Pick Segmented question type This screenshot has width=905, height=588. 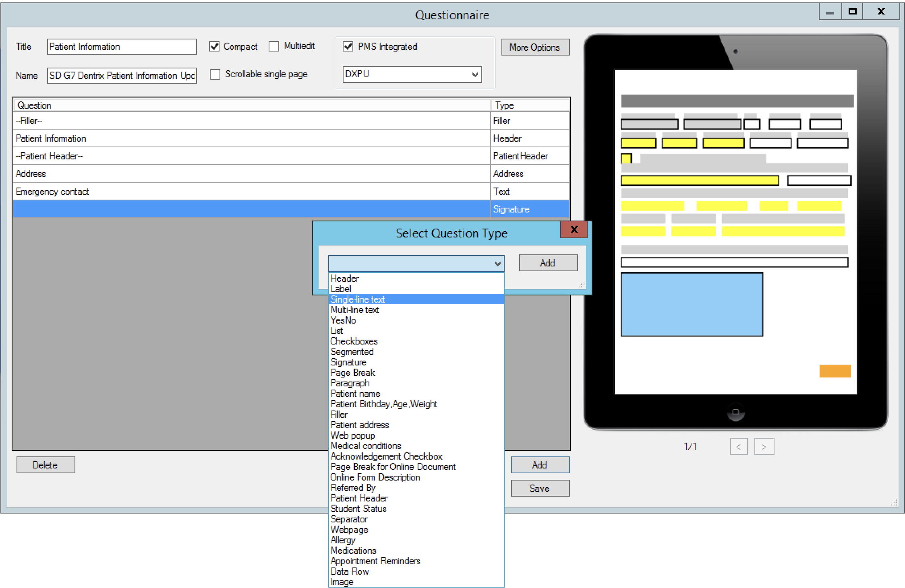pos(416,352)
